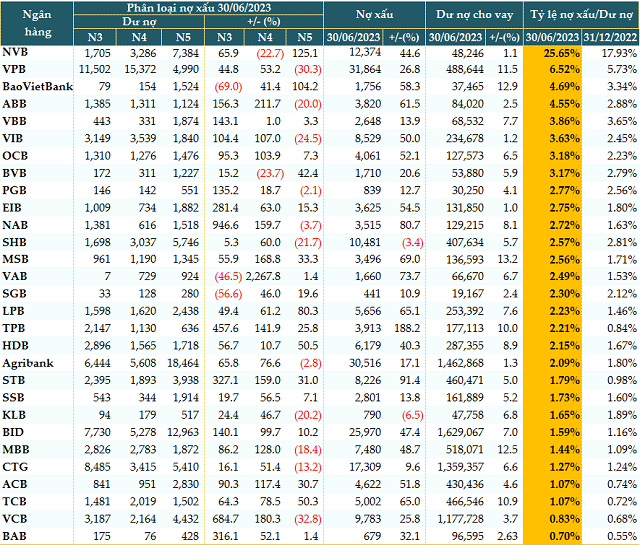Select the NVB bank row label

(15, 51)
